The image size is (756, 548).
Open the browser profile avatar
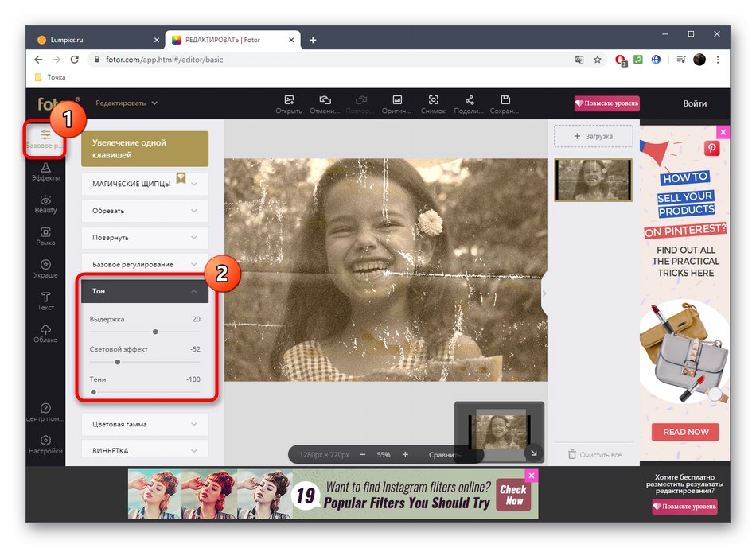click(x=699, y=60)
